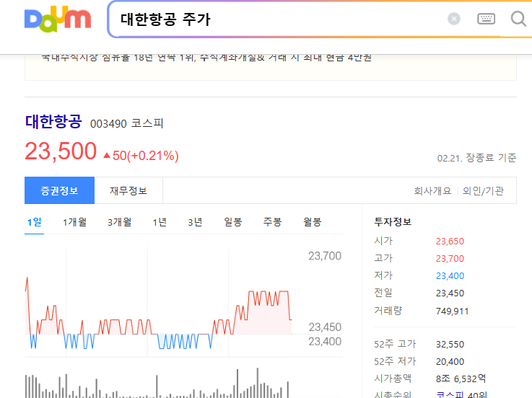Click the Daum logo

(58, 19)
